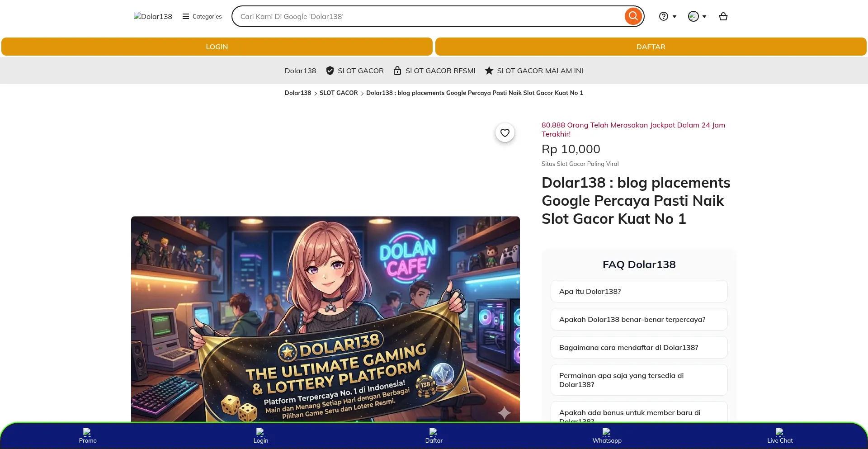
Task: Click the shield check icon beside SLOT GACOR
Action: coord(330,71)
